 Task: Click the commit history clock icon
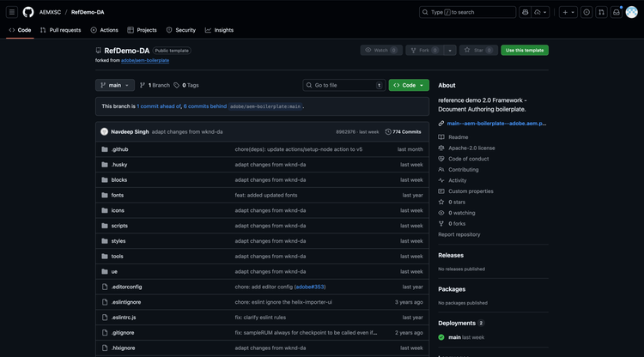(x=388, y=131)
